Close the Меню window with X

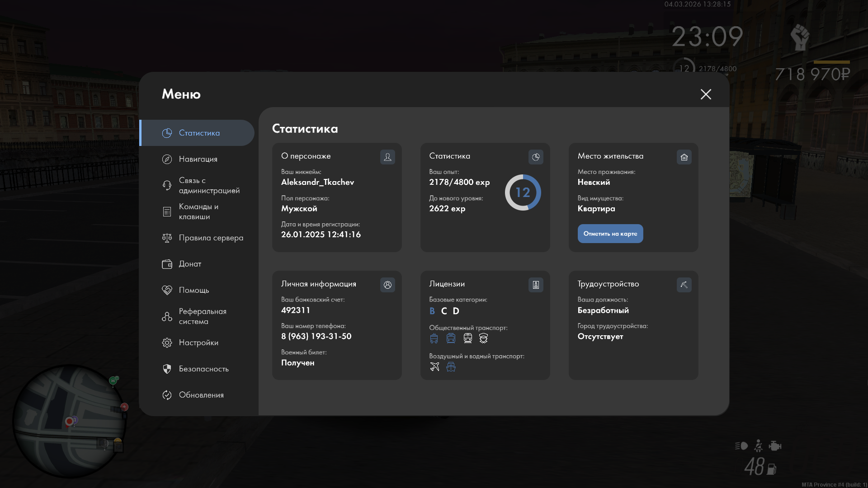706,94
